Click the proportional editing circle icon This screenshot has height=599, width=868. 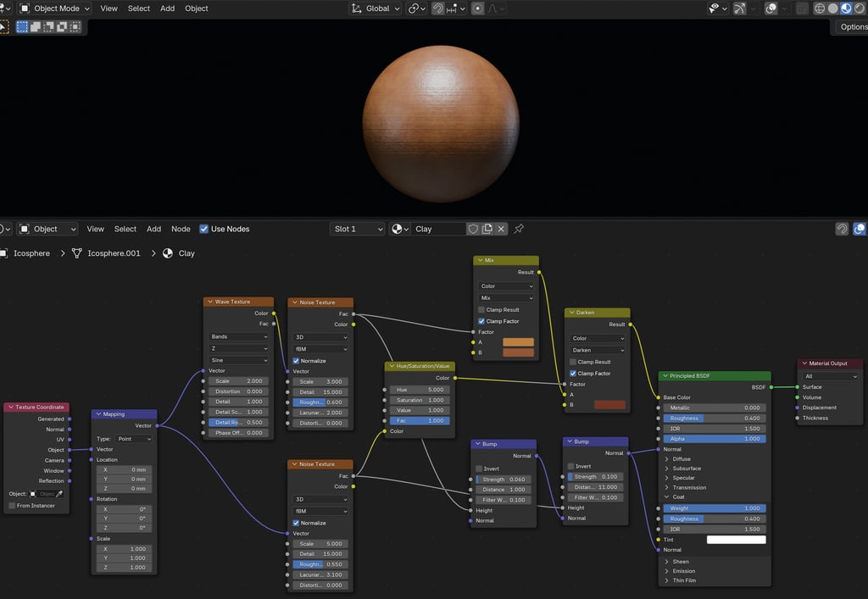click(x=477, y=8)
